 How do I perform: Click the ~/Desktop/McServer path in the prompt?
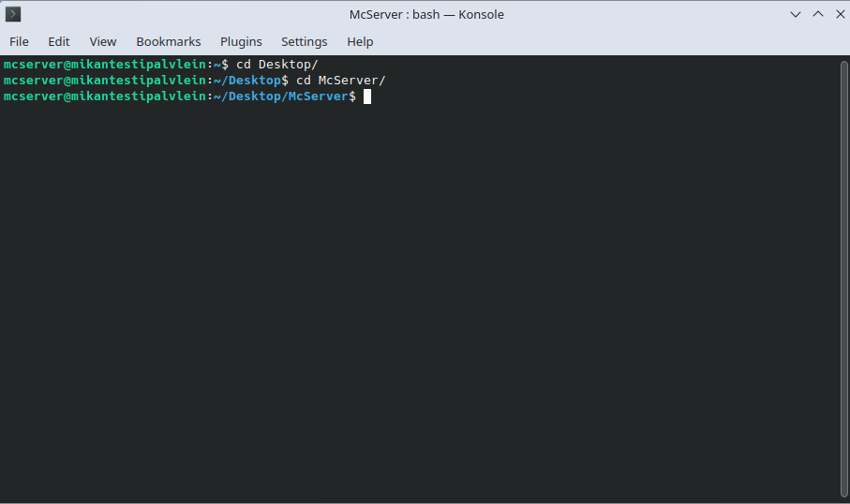[280, 96]
